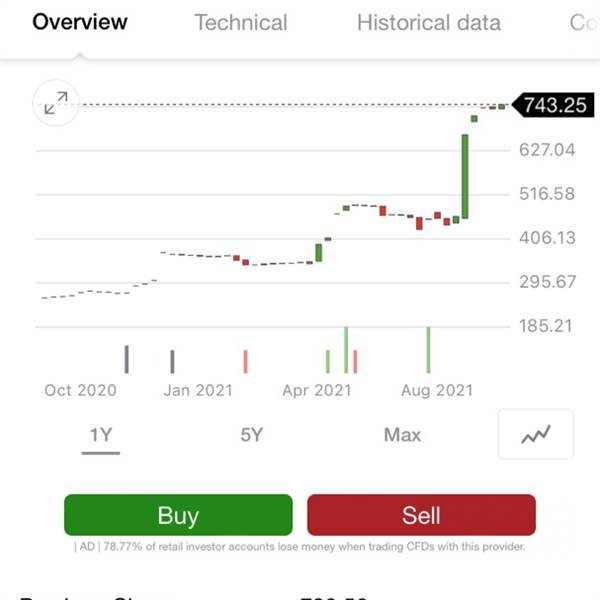This screenshot has height=600, width=600.
Task: Select the Max time range
Action: pyautogui.click(x=402, y=435)
